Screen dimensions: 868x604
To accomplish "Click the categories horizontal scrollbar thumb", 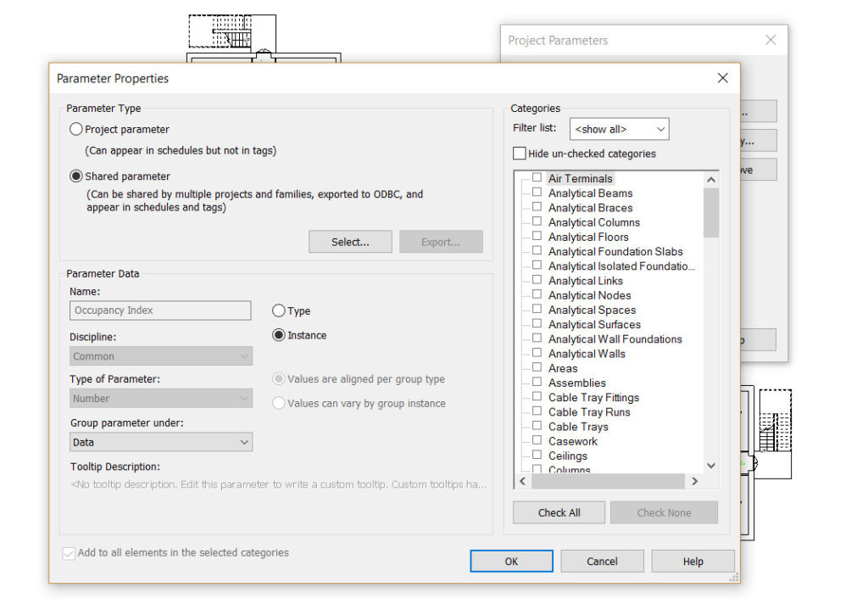I will [x=609, y=481].
